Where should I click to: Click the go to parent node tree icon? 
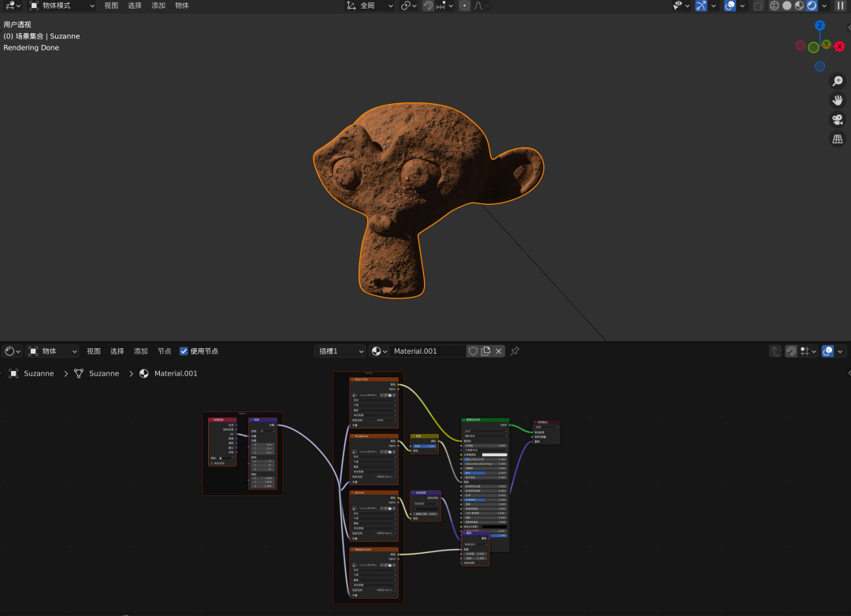point(775,351)
